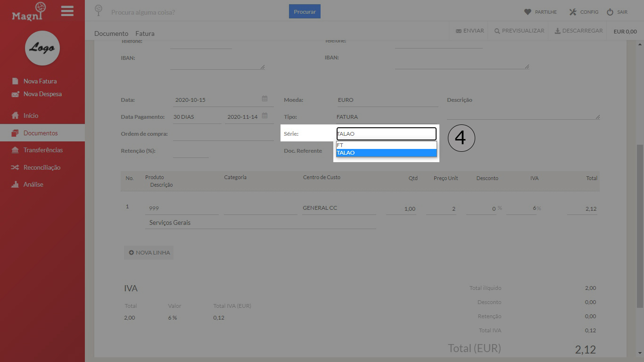The width and height of the screenshot is (644, 362).
Task: Click the payment date field 2020-11-14
Action: [248, 117]
